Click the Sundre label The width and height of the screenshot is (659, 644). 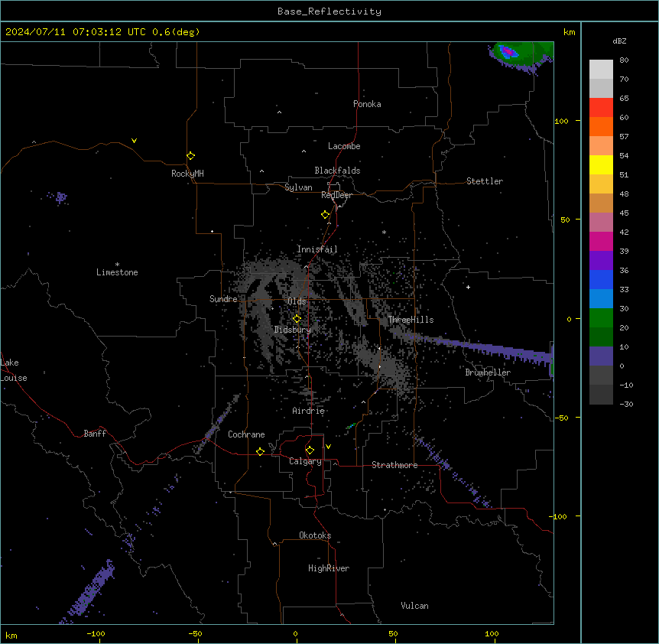tap(223, 299)
